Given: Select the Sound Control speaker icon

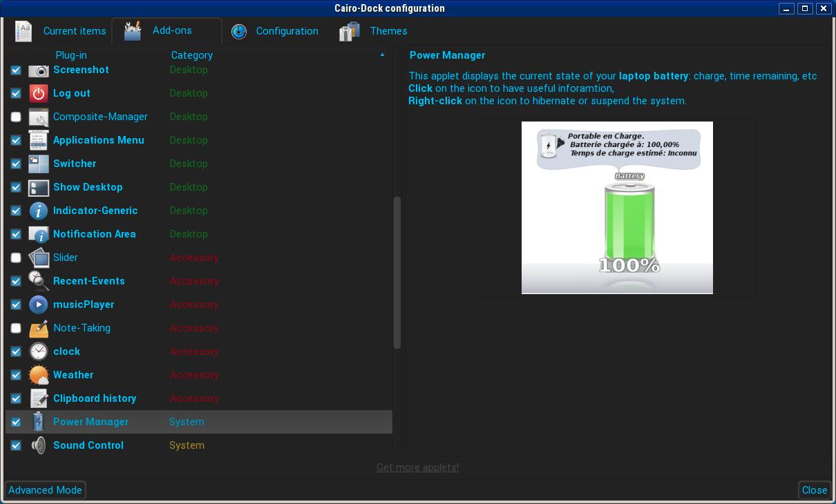Looking at the screenshot, I should point(39,445).
